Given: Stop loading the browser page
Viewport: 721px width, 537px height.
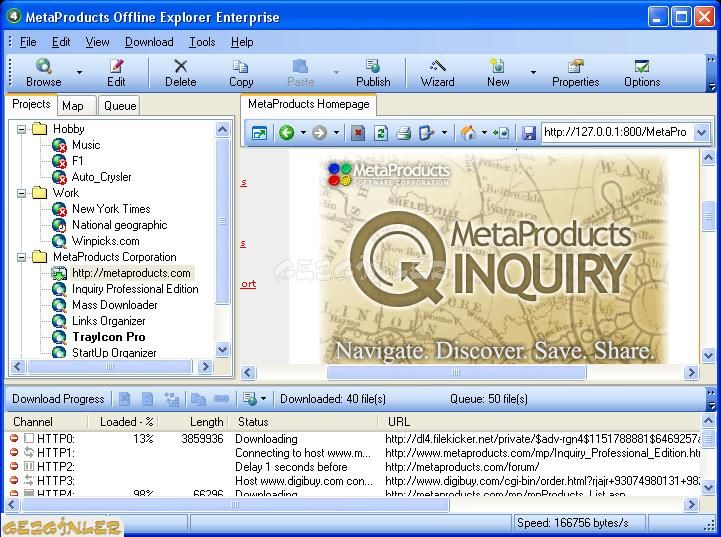Looking at the screenshot, I should [357, 133].
